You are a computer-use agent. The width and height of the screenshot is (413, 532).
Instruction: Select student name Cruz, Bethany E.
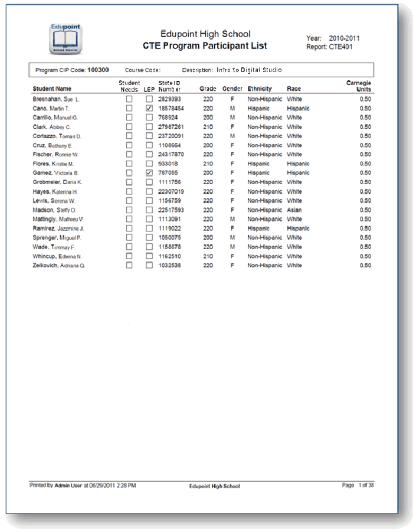point(53,145)
